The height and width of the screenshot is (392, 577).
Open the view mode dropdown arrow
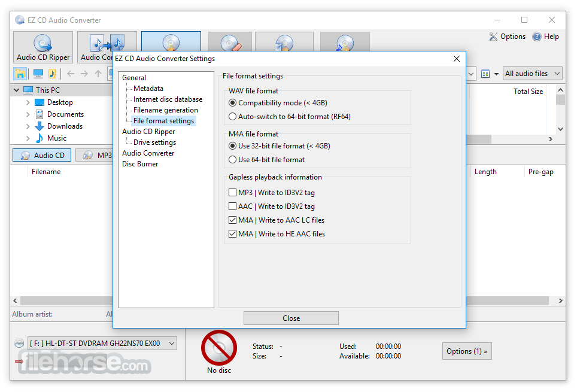(x=496, y=74)
